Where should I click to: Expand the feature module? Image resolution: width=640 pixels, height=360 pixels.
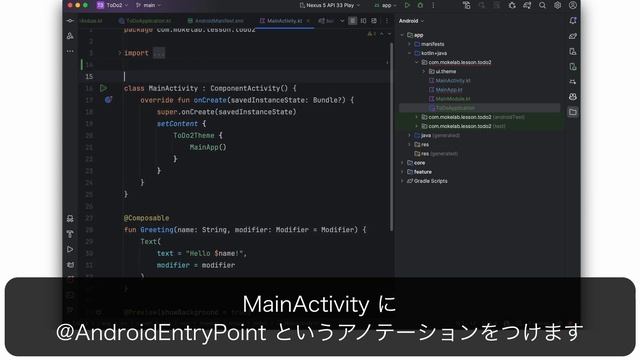[402, 172]
